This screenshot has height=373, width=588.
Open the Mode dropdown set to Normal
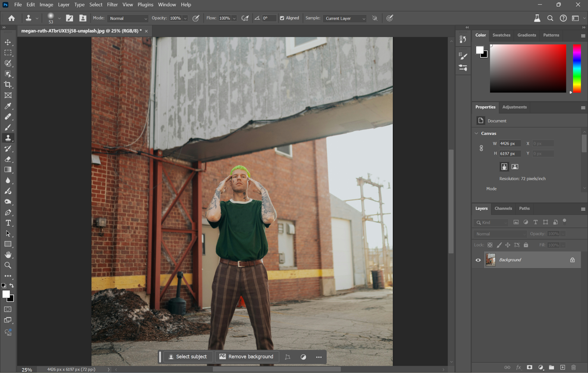coord(128,18)
